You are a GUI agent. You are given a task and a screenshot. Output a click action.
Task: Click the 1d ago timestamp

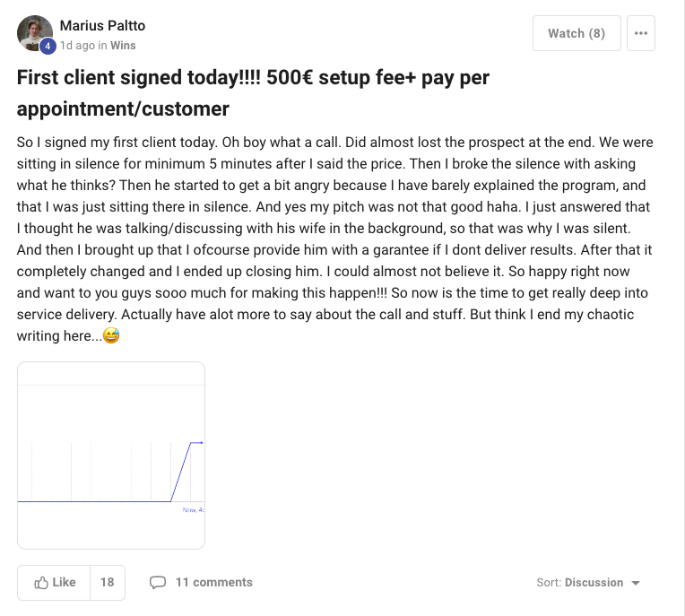77,45
